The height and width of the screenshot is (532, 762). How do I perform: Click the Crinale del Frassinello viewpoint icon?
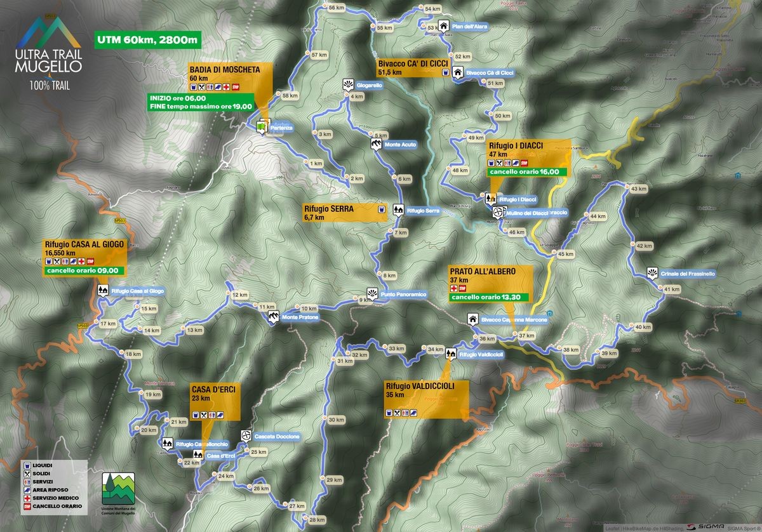(651, 273)
